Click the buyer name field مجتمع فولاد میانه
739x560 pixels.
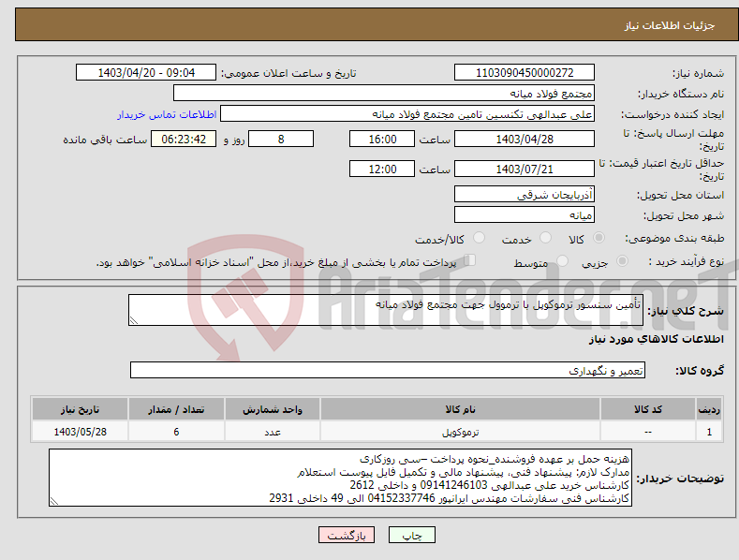click(x=384, y=94)
